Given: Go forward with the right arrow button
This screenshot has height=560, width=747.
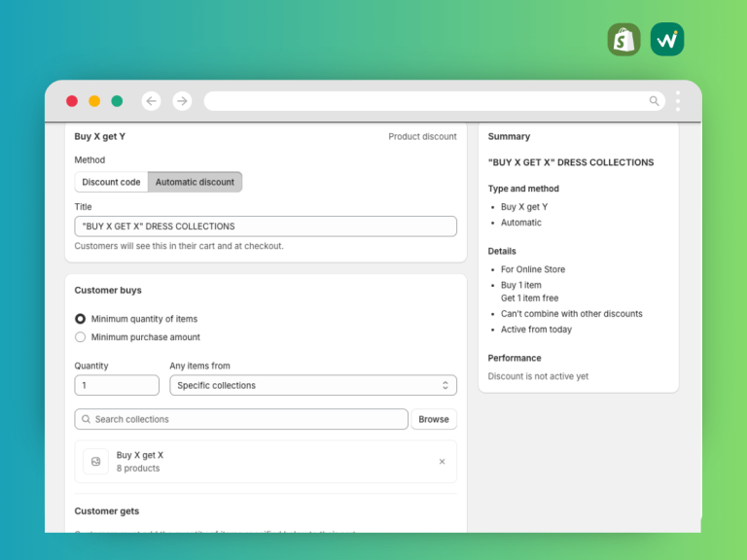Looking at the screenshot, I should (x=182, y=101).
